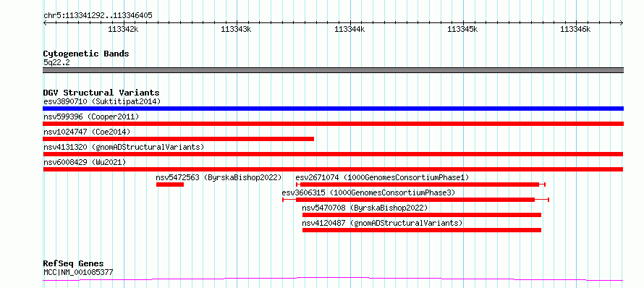
Task: Click the nsv599396 (Cooper2011) label
Action: (x=91, y=117)
